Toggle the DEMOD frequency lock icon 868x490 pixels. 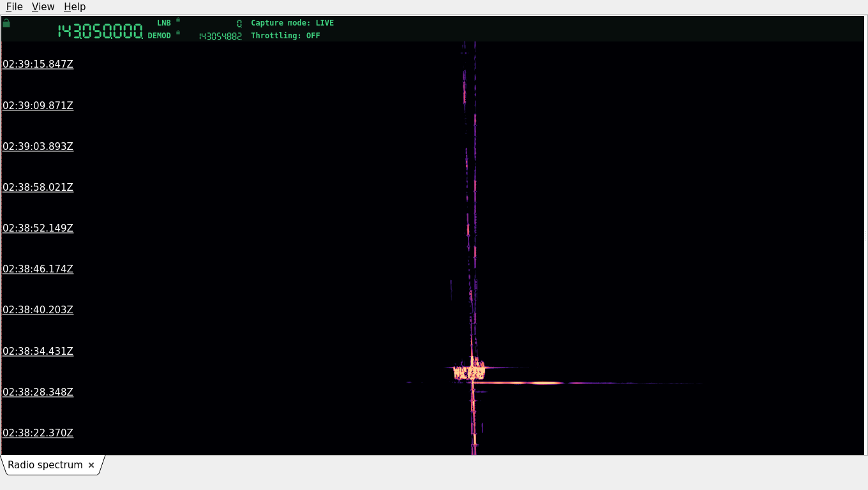tap(178, 33)
